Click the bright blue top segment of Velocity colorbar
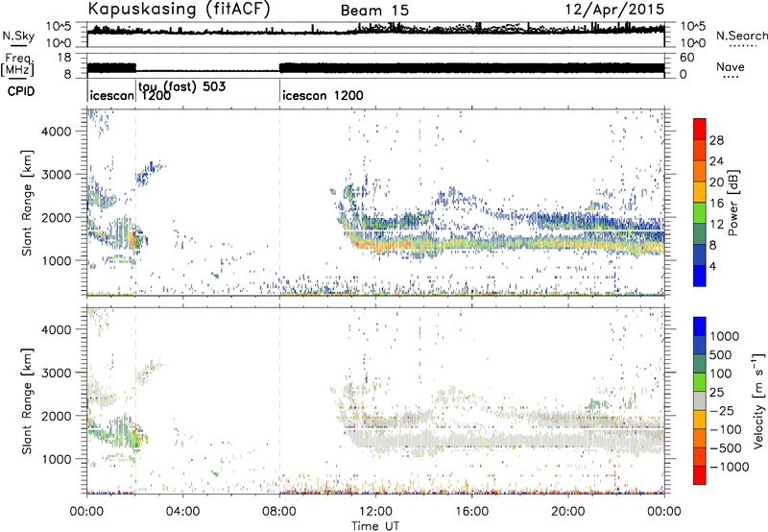Viewport: 768px width, 532px height. 700,326
